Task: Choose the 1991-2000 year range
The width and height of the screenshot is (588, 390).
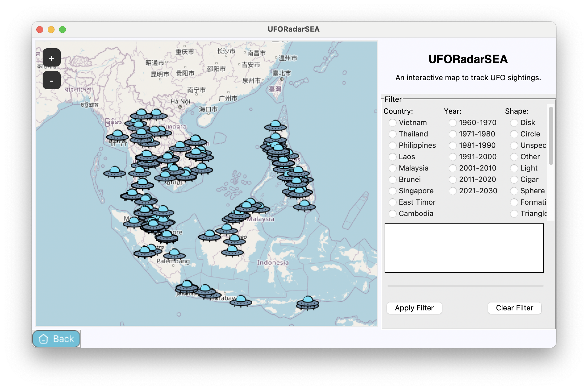Action: (453, 157)
